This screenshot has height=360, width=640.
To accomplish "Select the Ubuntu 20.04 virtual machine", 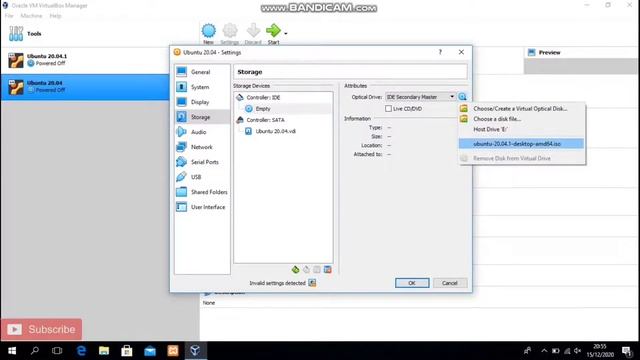I will tap(85, 87).
